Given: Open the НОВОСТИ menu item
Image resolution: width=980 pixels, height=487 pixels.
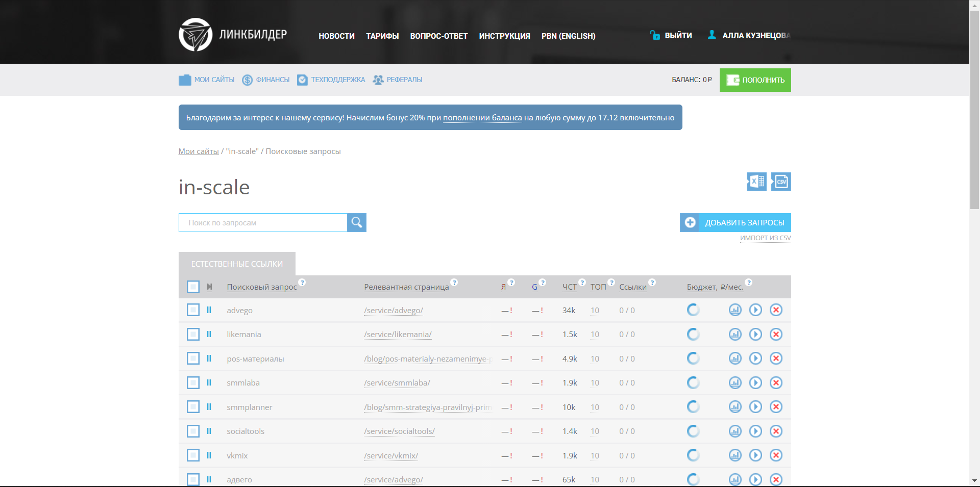Looking at the screenshot, I should click(336, 36).
